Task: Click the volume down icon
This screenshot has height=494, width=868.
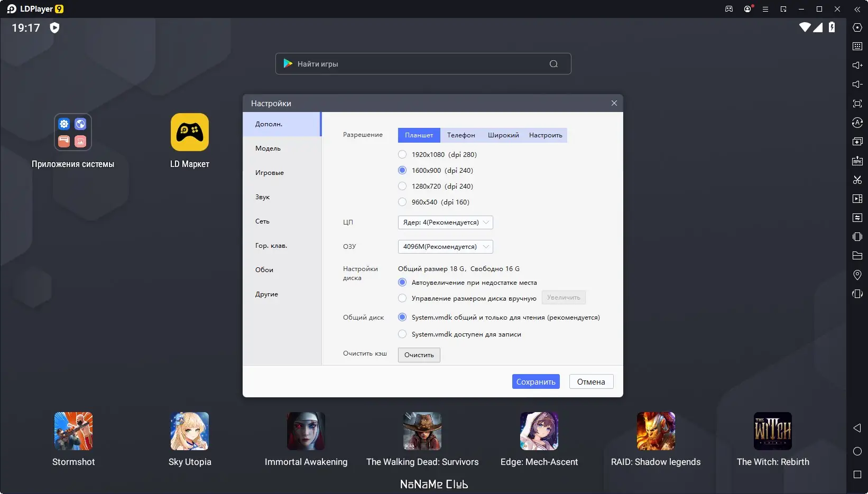Action: coord(857,85)
